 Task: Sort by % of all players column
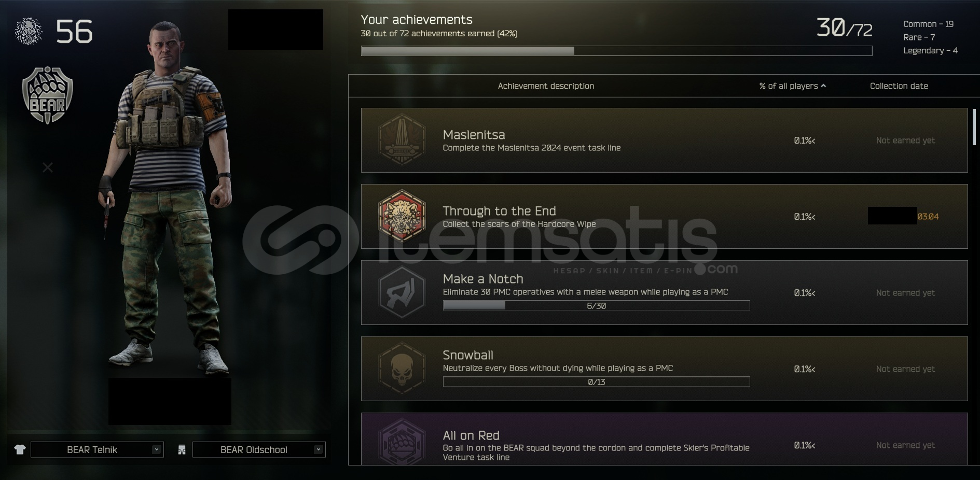tap(792, 86)
